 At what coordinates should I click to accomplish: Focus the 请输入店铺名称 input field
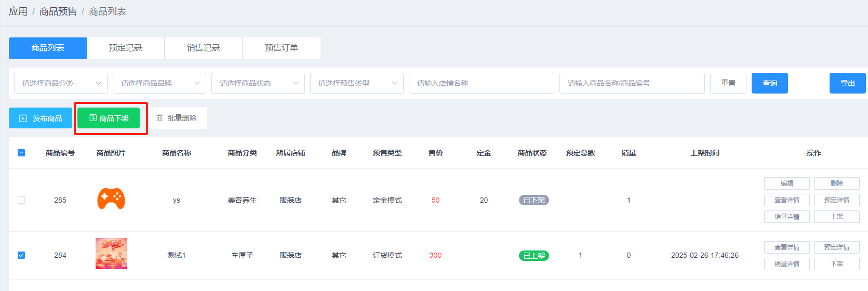pos(481,83)
